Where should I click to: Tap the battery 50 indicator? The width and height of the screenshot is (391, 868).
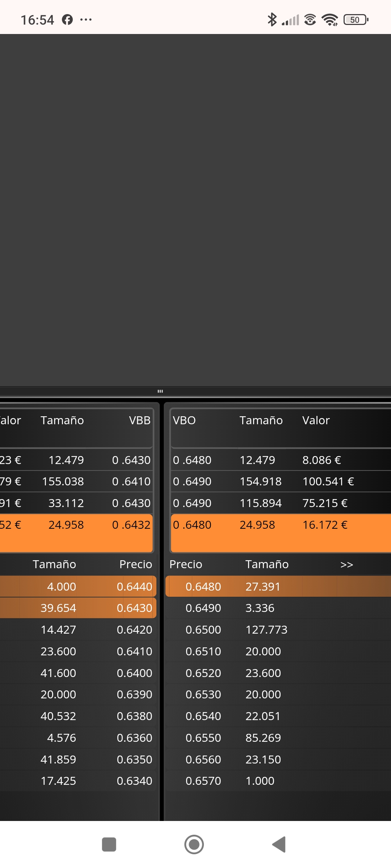point(356,20)
